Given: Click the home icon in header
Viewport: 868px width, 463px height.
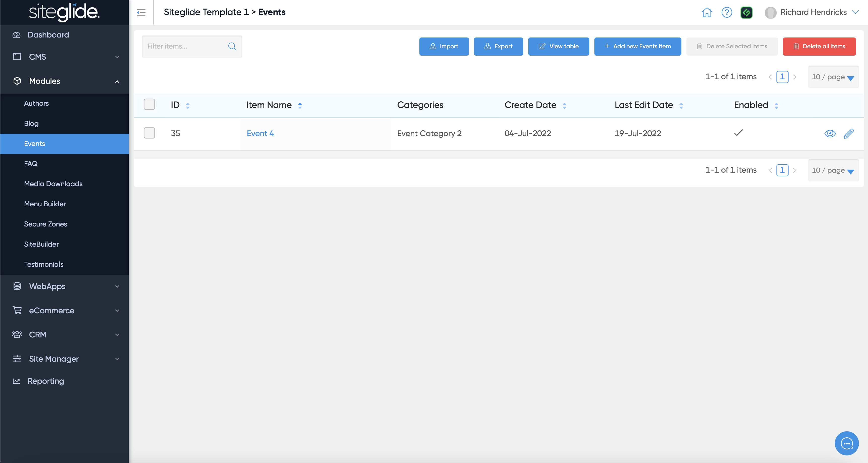Looking at the screenshot, I should tap(707, 13).
